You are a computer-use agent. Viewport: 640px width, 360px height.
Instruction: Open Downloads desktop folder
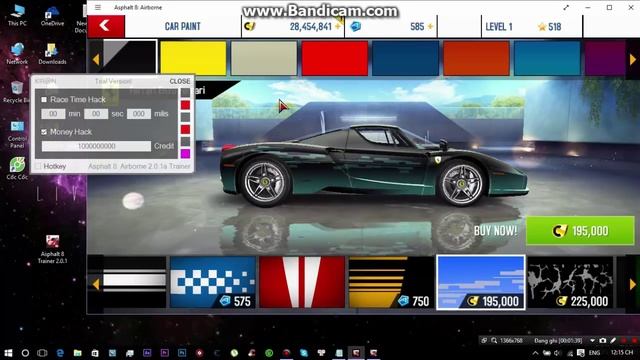[52, 54]
